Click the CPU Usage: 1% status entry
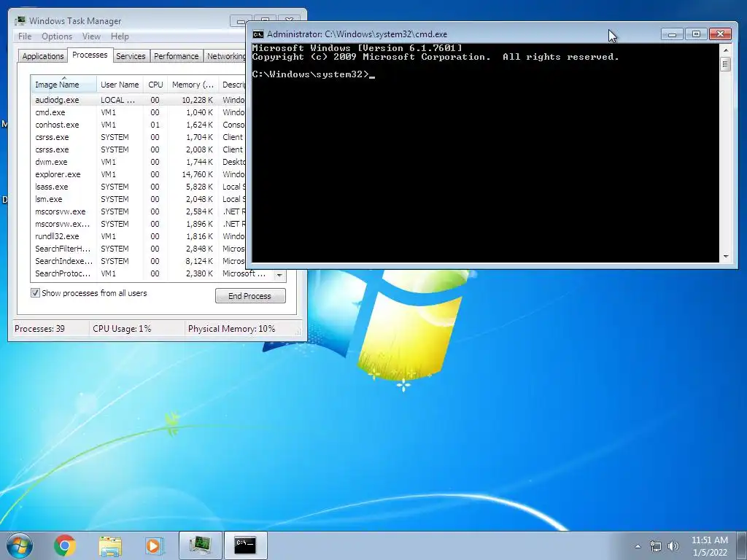Image resolution: width=747 pixels, height=560 pixels. (x=122, y=329)
